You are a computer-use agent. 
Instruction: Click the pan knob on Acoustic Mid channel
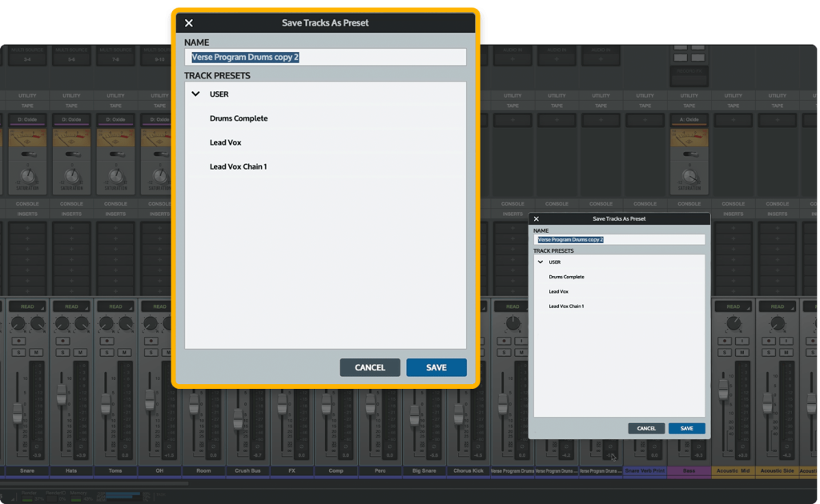(x=734, y=323)
